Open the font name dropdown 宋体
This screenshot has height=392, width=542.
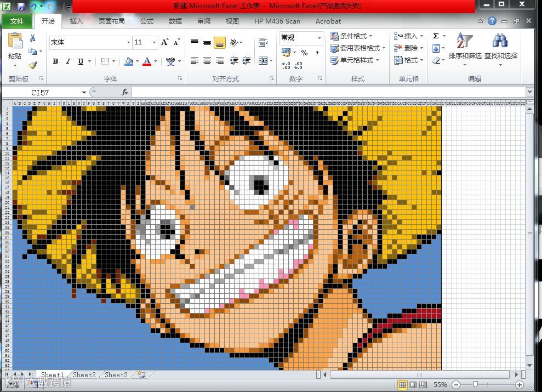(128, 43)
